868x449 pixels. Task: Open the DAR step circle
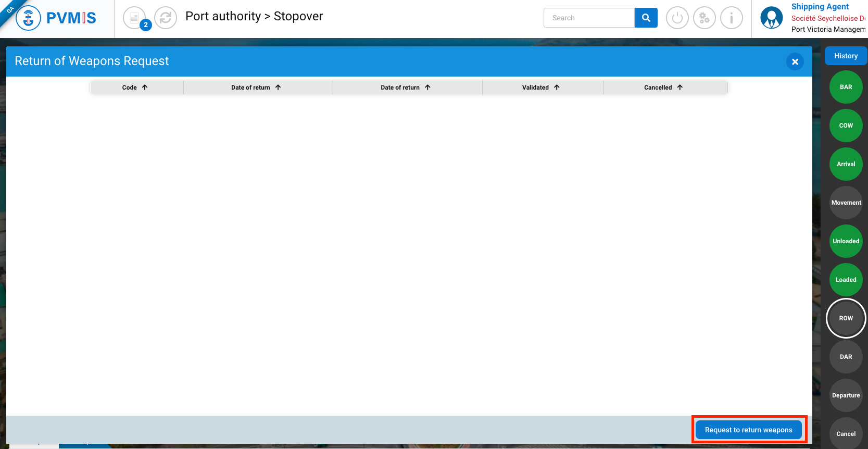click(846, 357)
